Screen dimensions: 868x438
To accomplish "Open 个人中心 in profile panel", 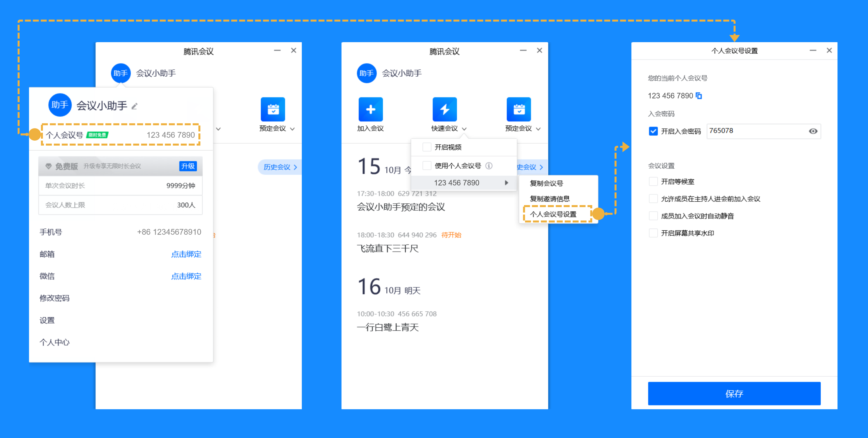I will pos(55,342).
